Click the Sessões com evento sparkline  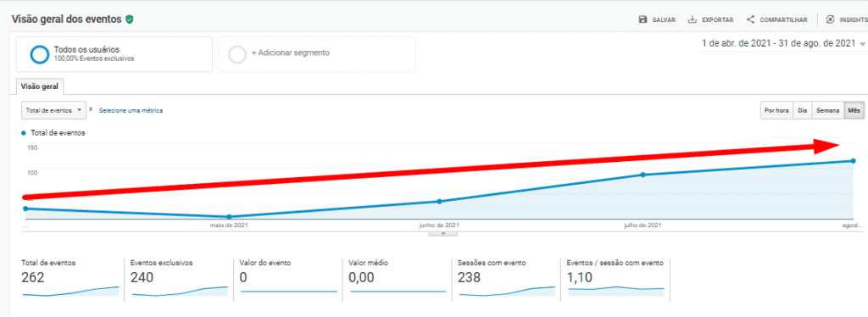click(x=507, y=292)
